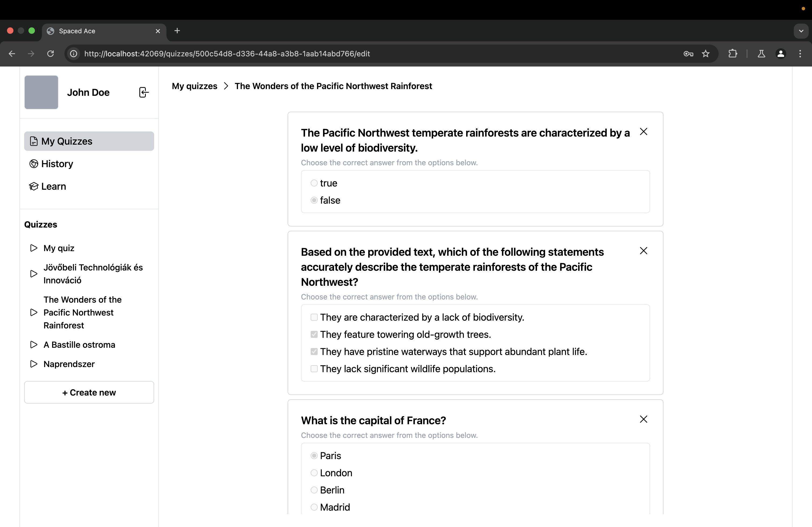Click the sign-out icon next to John Doe

click(x=143, y=92)
